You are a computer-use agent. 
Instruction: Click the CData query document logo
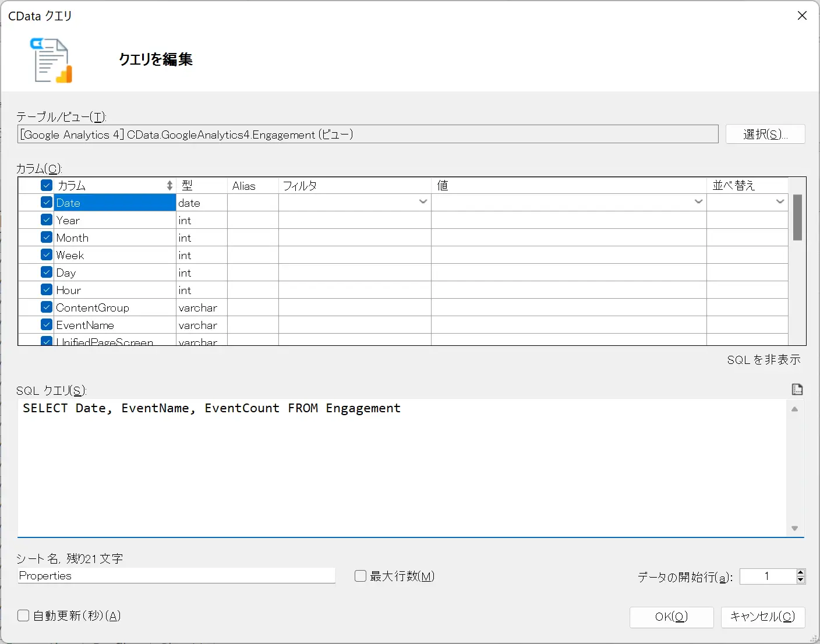(x=51, y=60)
